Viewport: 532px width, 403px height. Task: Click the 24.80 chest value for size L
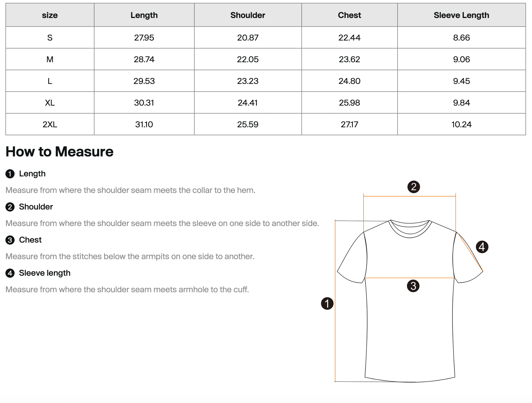point(349,81)
